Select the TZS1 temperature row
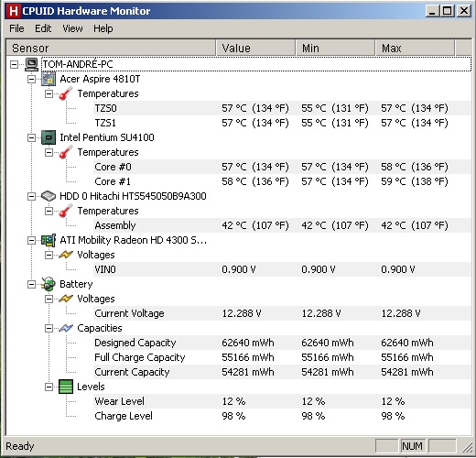 [282, 123]
